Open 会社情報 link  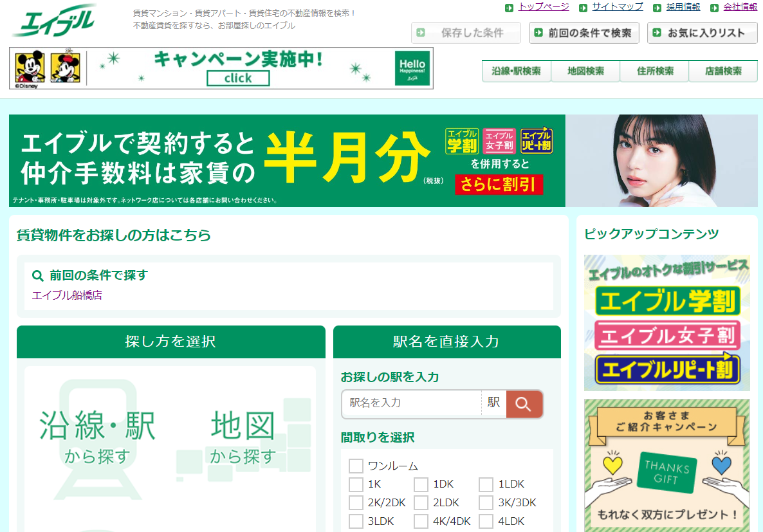[740, 7]
